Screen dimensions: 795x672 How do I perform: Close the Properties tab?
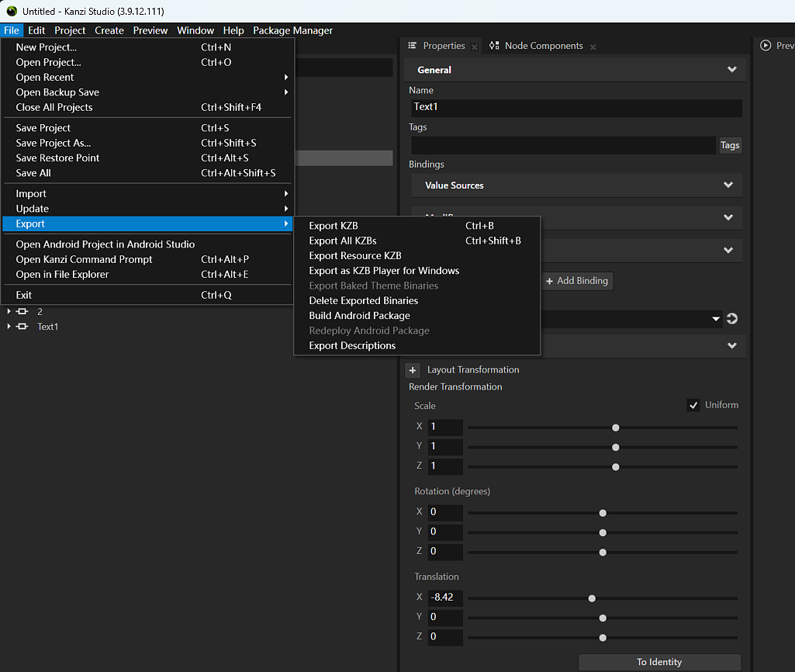pos(475,47)
